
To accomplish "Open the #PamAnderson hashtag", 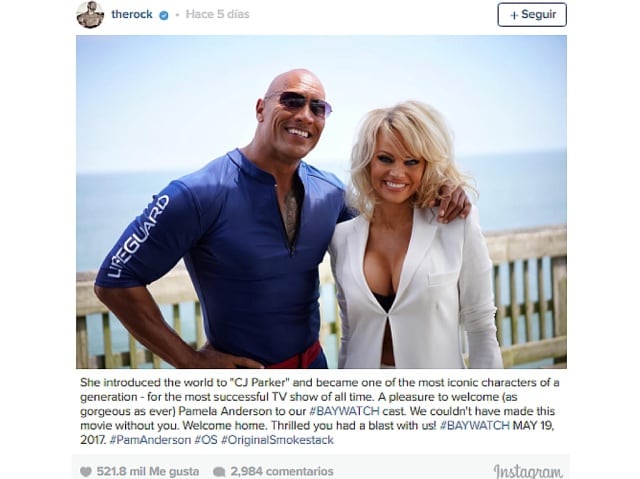I will click(150, 440).
